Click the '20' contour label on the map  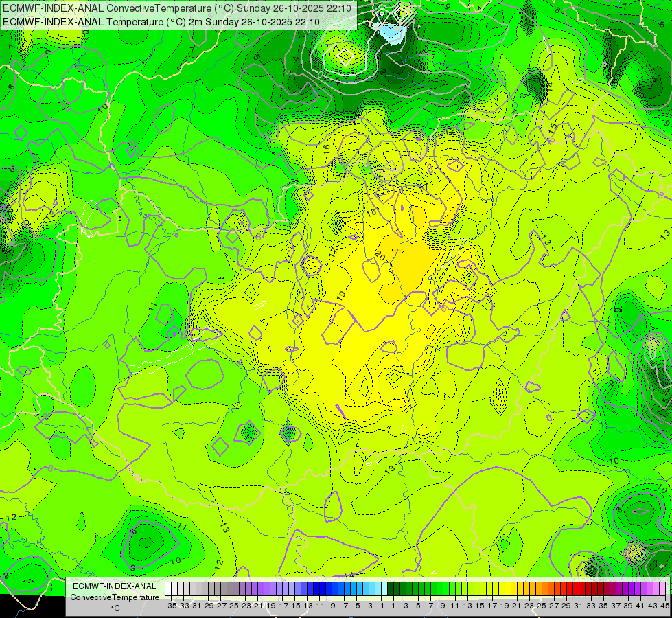(380, 256)
